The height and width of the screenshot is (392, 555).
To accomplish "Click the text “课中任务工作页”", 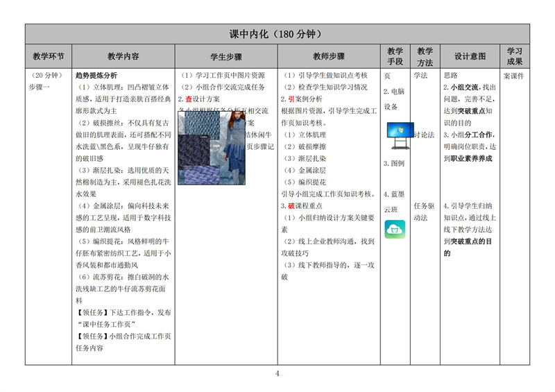I will coord(106,325).
